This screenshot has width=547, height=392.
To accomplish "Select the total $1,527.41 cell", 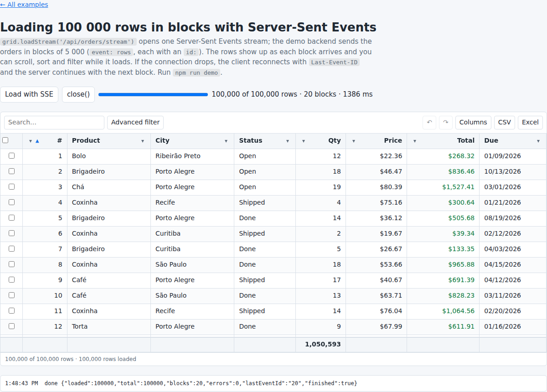I will (443, 187).
